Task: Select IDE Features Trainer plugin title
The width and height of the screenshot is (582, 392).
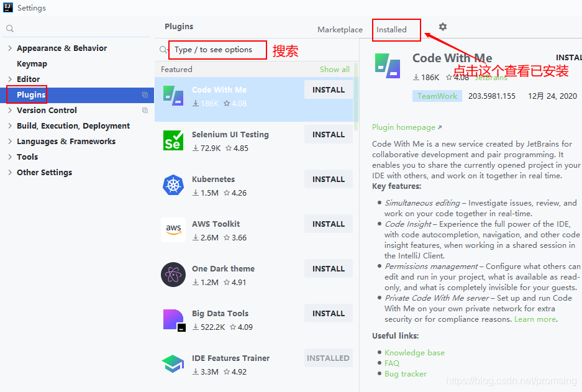Action: pos(230,358)
